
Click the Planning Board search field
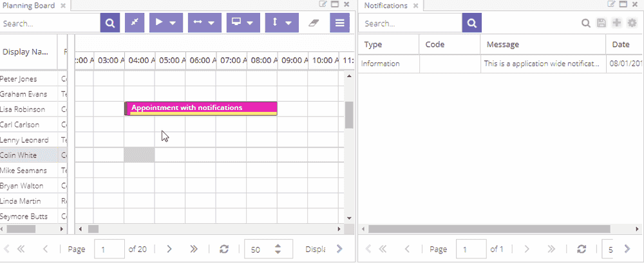pyautogui.click(x=50, y=23)
